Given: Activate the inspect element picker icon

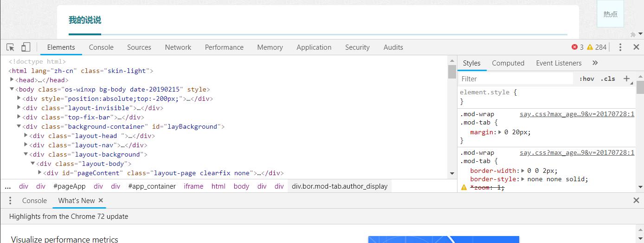Looking at the screenshot, I should pyautogui.click(x=10, y=47).
